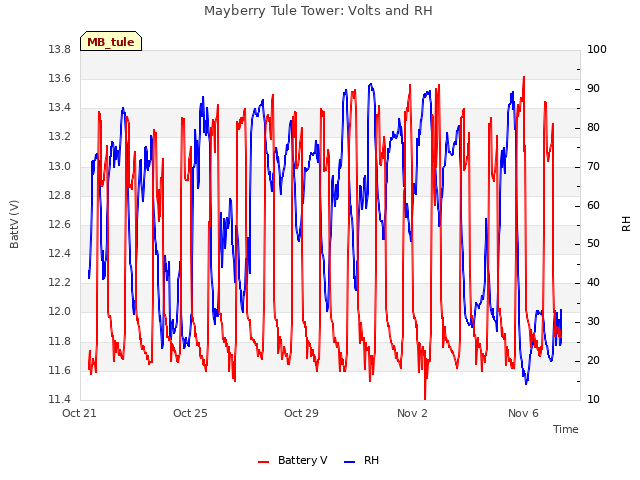
Task: Click the 20 RH tick label
Action: click(x=593, y=360)
